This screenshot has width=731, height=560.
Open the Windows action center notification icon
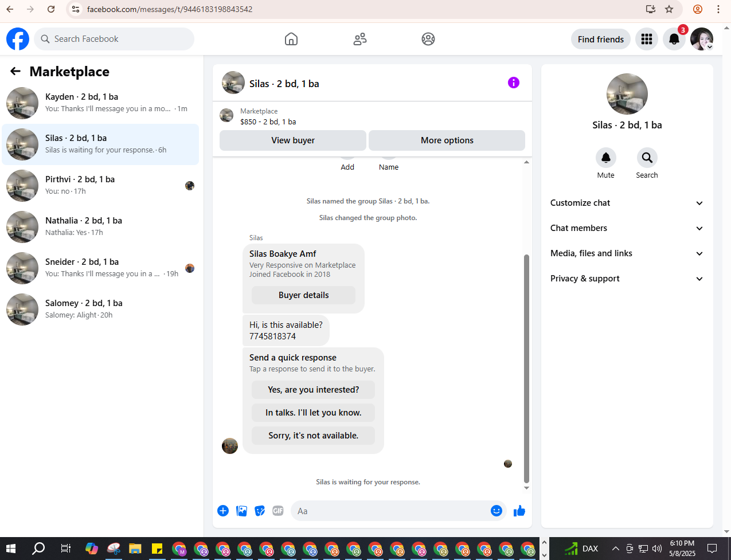[x=712, y=549]
